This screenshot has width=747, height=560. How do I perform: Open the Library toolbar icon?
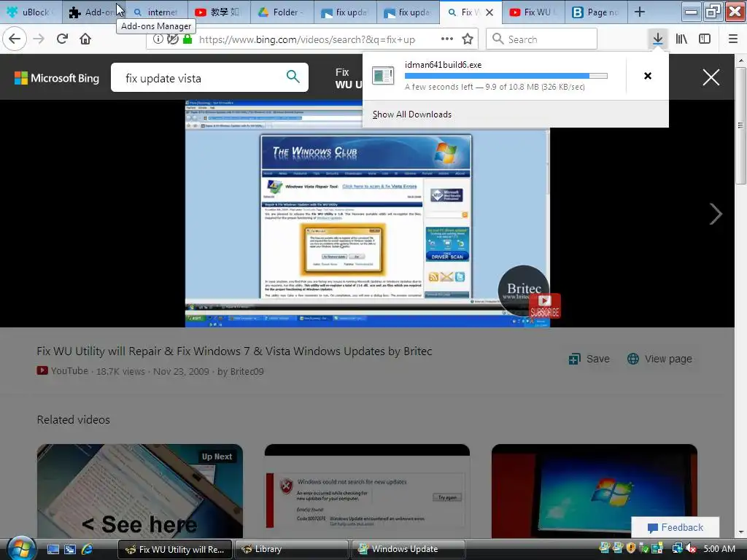click(681, 39)
